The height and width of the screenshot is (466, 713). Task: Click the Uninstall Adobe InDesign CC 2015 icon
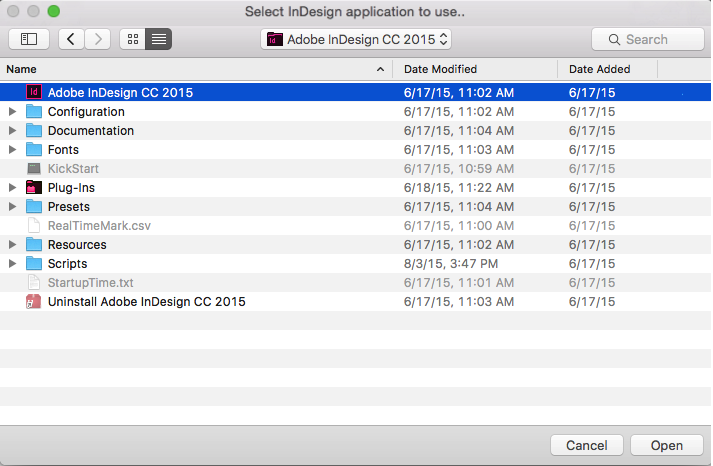point(34,301)
